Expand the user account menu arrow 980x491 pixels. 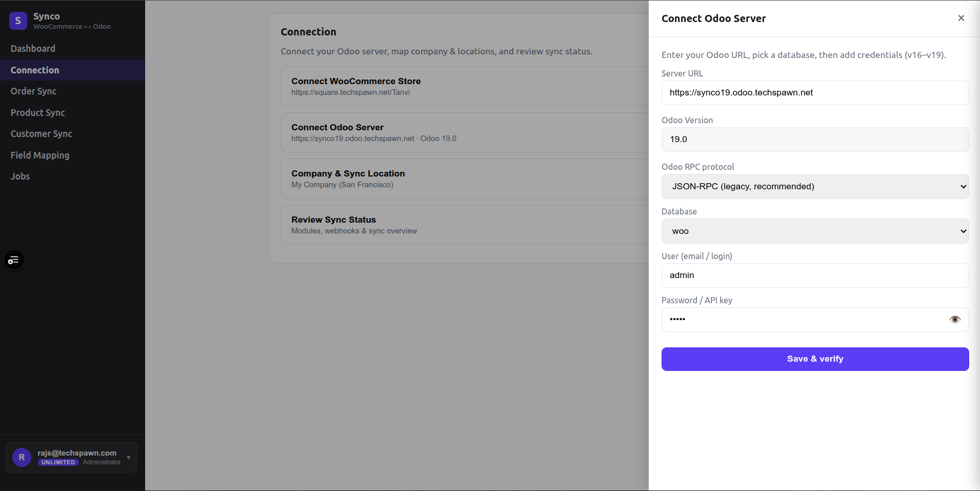tap(128, 458)
